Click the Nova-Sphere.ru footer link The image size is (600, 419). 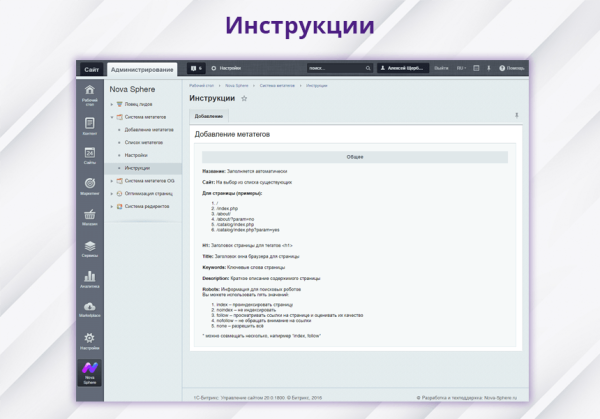tap(501, 398)
